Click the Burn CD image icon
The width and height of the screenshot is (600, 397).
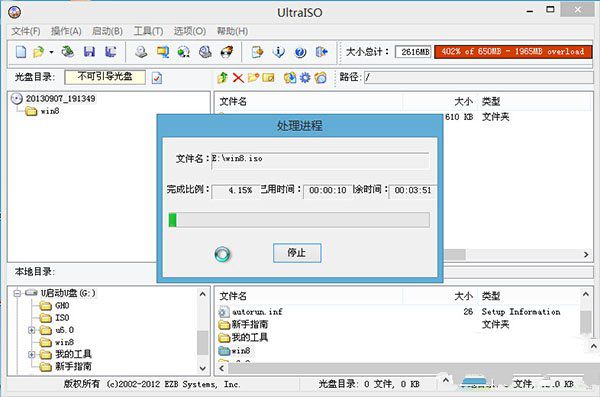click(227, 52)
